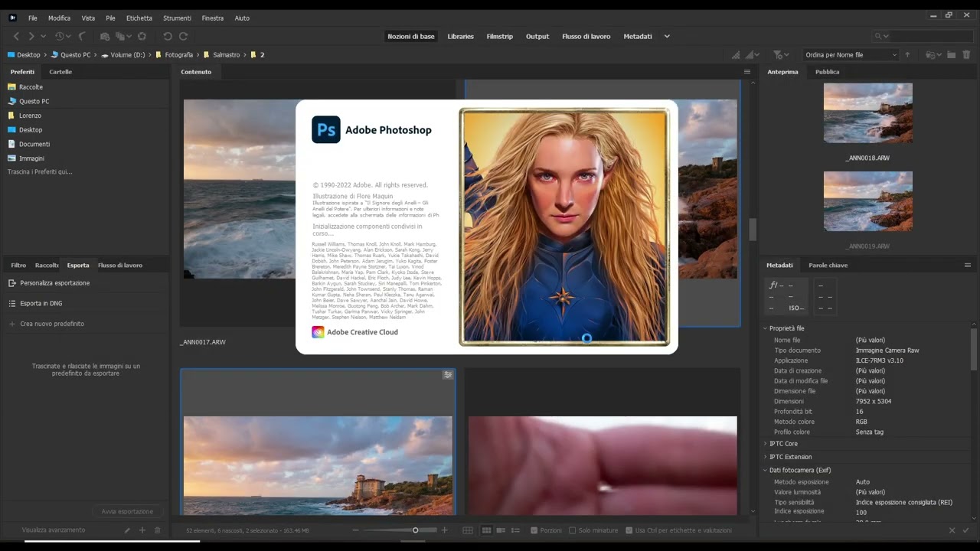This screenshot has width=980, height=551.
Task: Switch to list view icon
Action: click(515, 530)
